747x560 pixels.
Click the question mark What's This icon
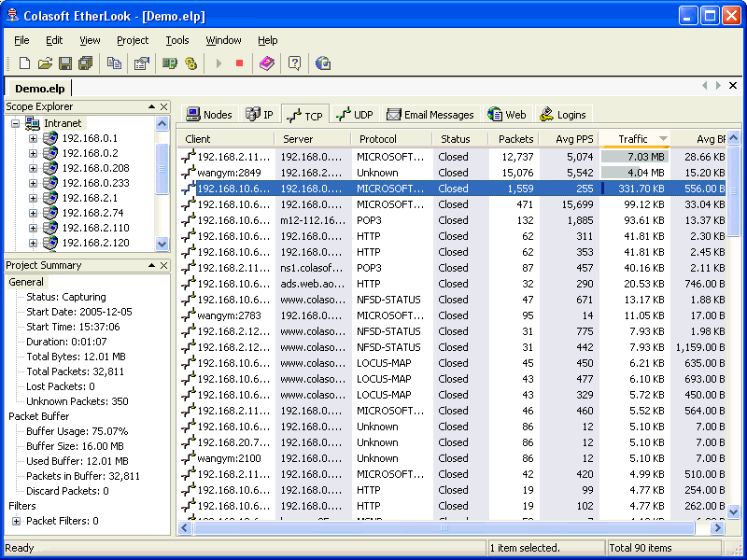(x=294, y=63)
